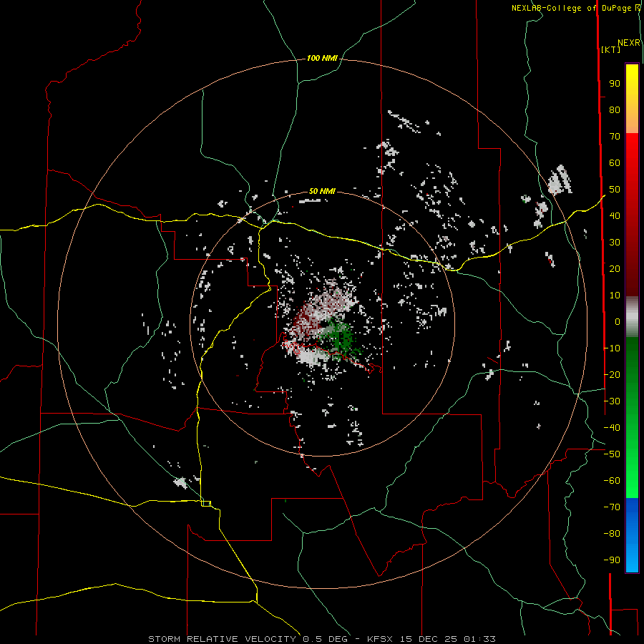644x644 pixels.
Task: Click the 50 NMI range ring label
Action: (322, 191)
